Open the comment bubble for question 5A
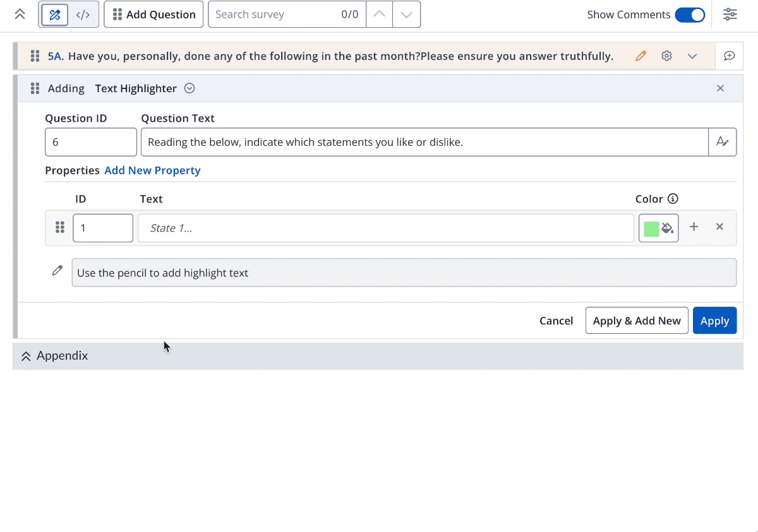The image size is (758, 532). click(729, 56)
